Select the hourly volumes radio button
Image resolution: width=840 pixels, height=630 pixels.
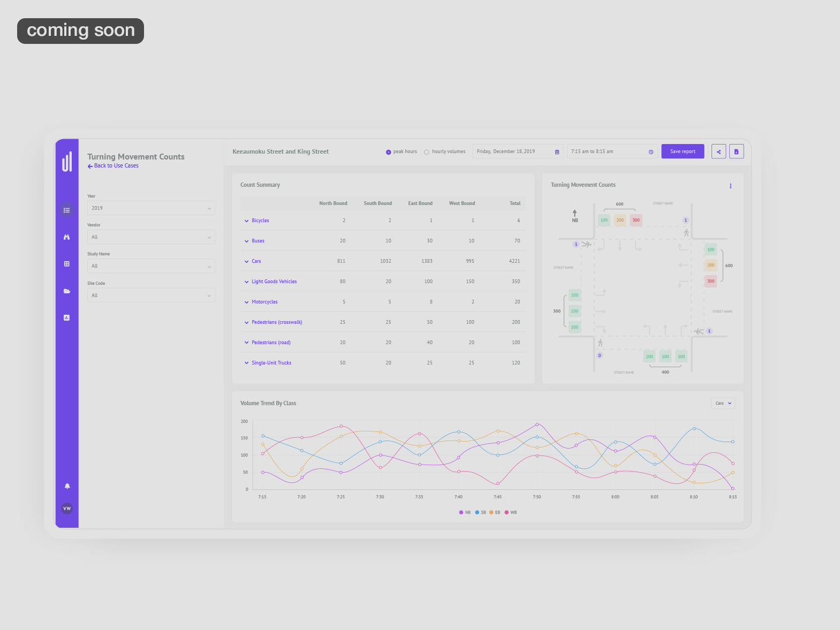427,152
